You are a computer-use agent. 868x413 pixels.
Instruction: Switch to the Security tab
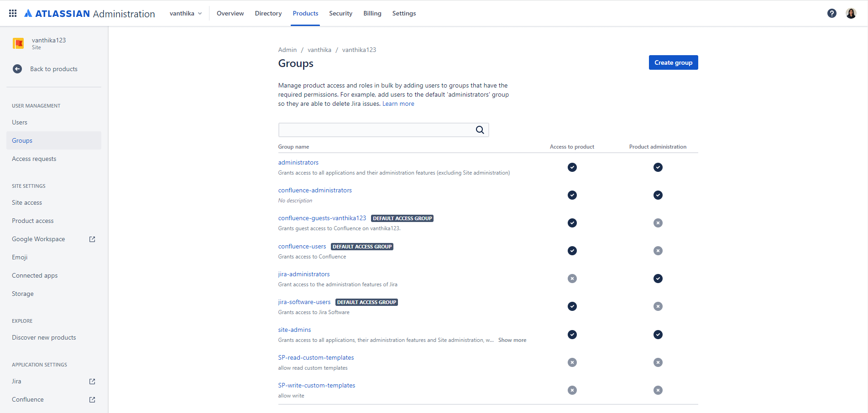(x=340, y=13)
